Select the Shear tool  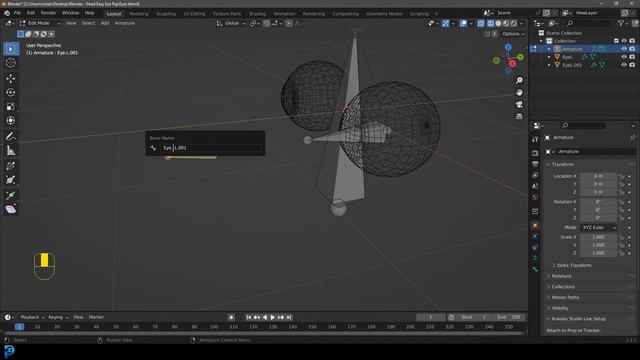(11, 209)
